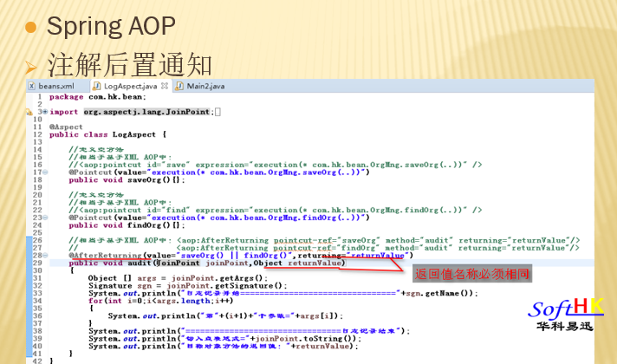The height and width of the screenshot is (364, 617).
Task: Click 'org.aspectj.lang.JoinPoint' in the import line
Action: coord(146,112)
